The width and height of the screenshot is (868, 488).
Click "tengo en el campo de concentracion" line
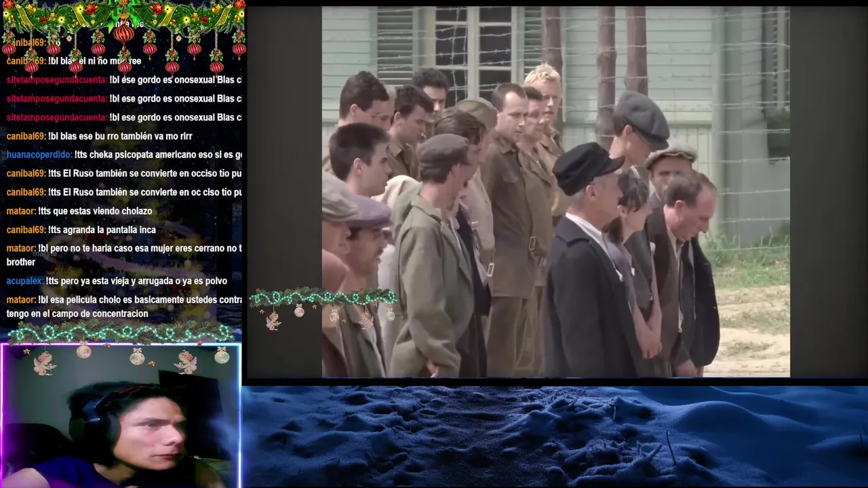click(x=77, y=314)
